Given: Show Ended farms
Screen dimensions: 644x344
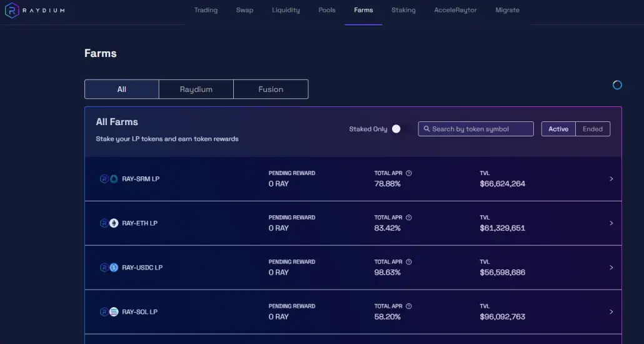Looking at the screenshot, I should [593, 129].
